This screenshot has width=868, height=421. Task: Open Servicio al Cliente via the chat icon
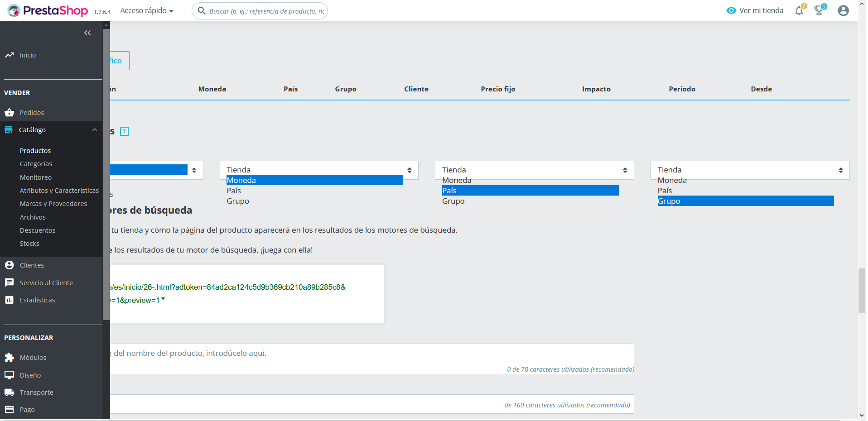9,282
